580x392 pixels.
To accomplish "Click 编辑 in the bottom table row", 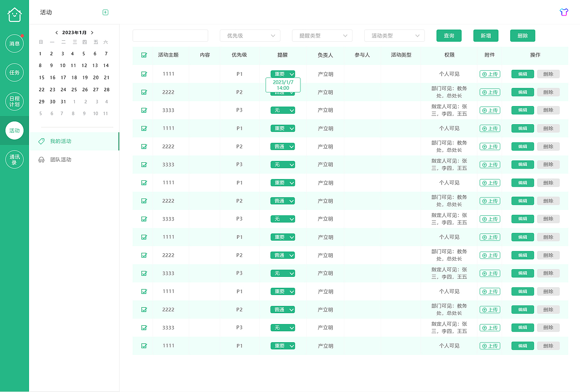I will [x=523, y=346].
